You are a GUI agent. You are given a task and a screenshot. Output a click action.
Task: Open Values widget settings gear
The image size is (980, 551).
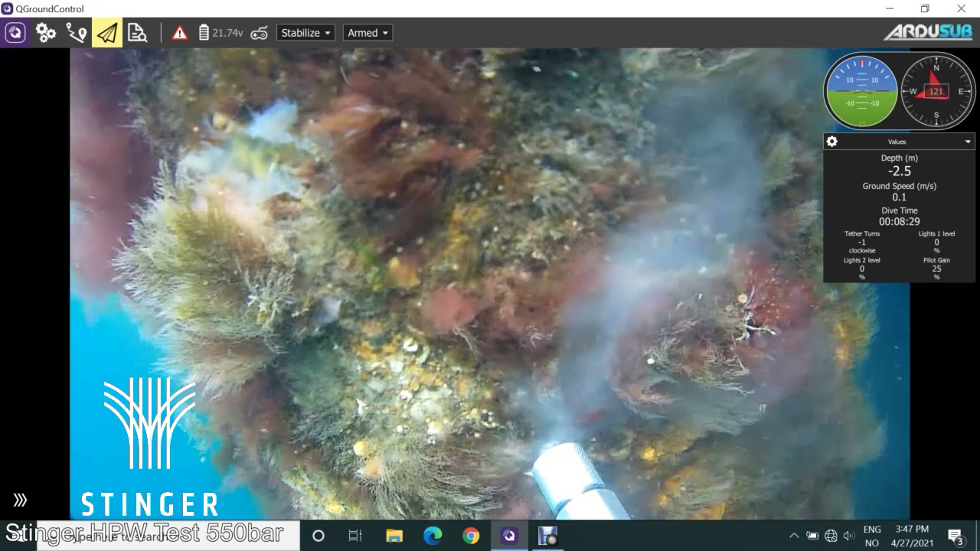(832, 142)
